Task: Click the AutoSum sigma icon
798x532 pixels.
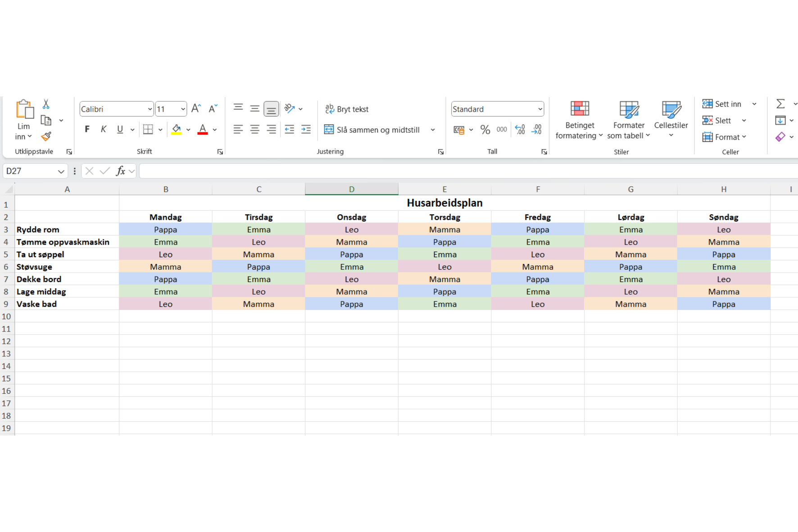Action: coord(780,104)
